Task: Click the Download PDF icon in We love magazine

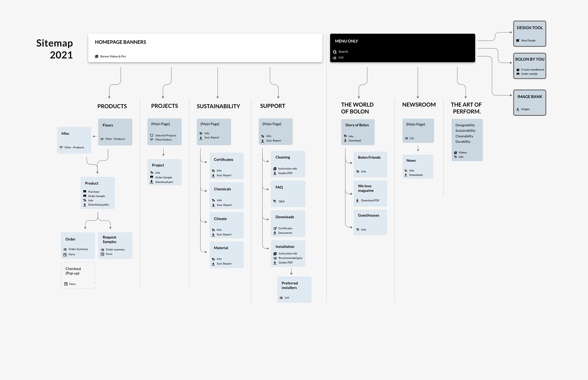Action: (x=357, y=201)
